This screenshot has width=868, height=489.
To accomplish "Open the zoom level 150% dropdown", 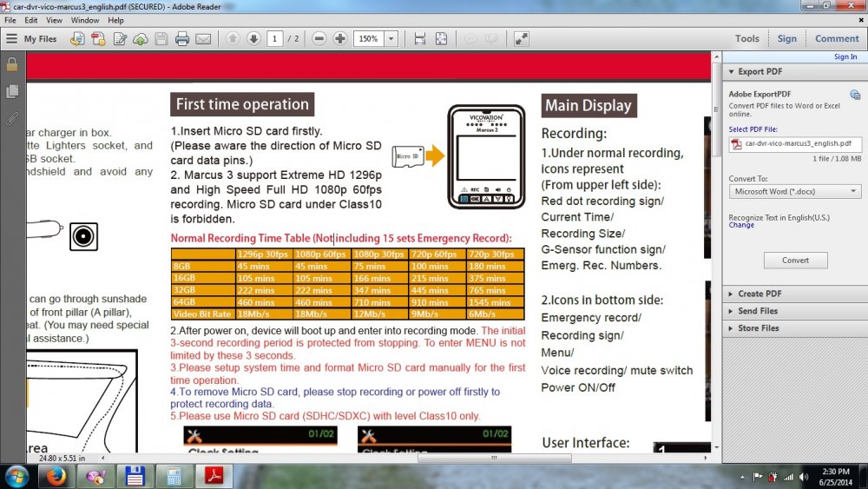I will pos(391,39).
